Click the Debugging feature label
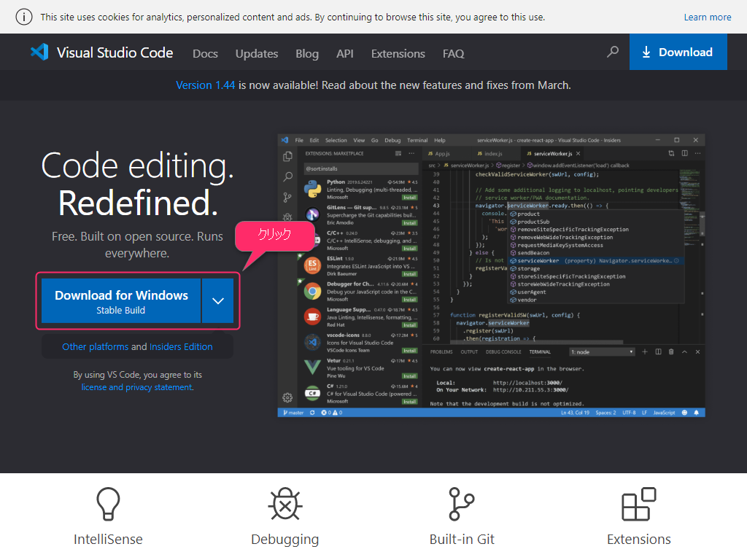 [285, 539]
